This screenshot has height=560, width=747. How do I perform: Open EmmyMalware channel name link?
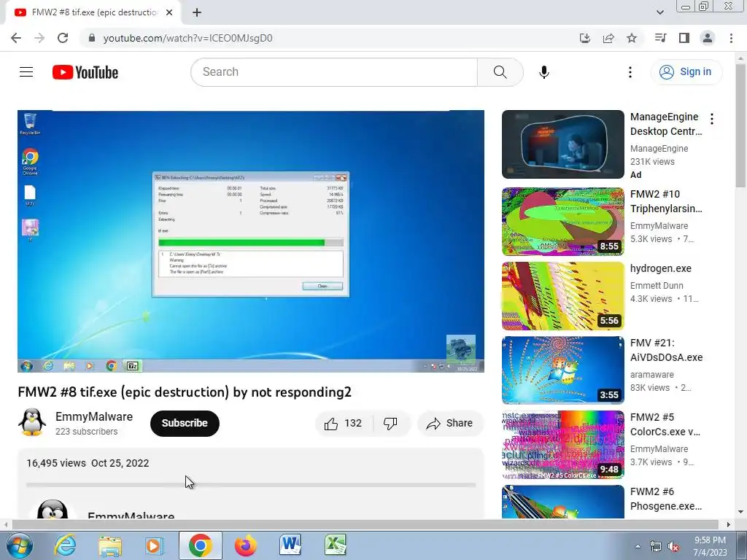(x=94, y=416)
